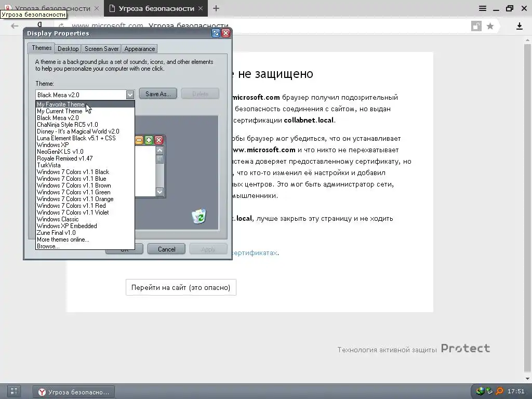Click the clock showing 17:51

(x=516, y=391)
